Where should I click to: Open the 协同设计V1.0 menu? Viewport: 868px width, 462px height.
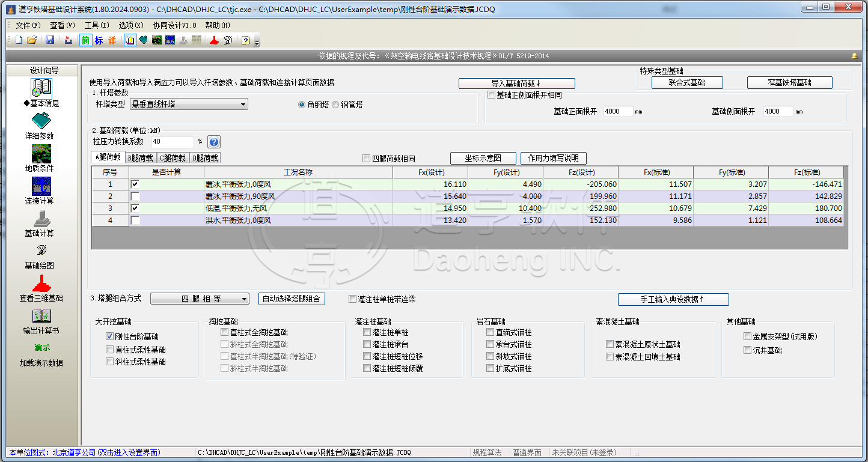pyautogui.click(x=174, y=25)
